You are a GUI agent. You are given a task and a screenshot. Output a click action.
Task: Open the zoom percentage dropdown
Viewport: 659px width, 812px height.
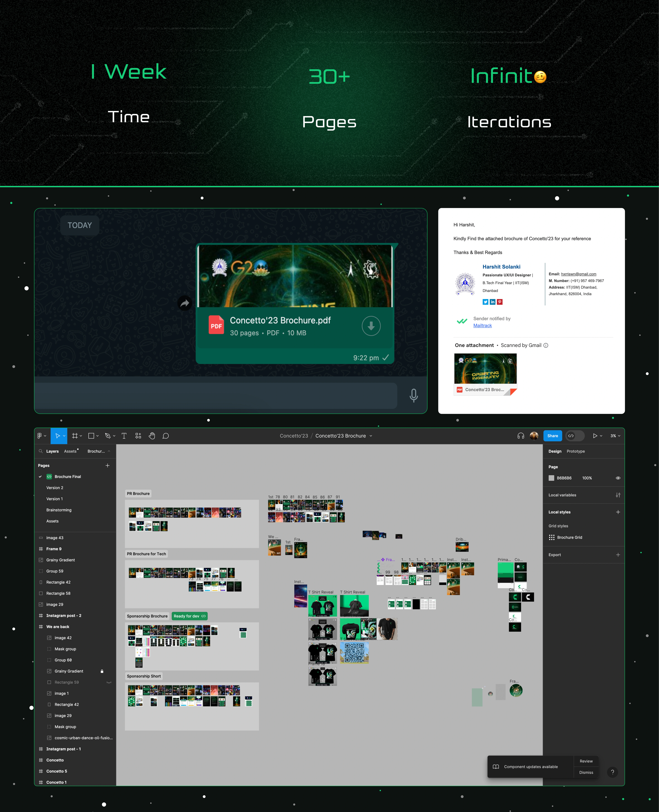[615, 436]
